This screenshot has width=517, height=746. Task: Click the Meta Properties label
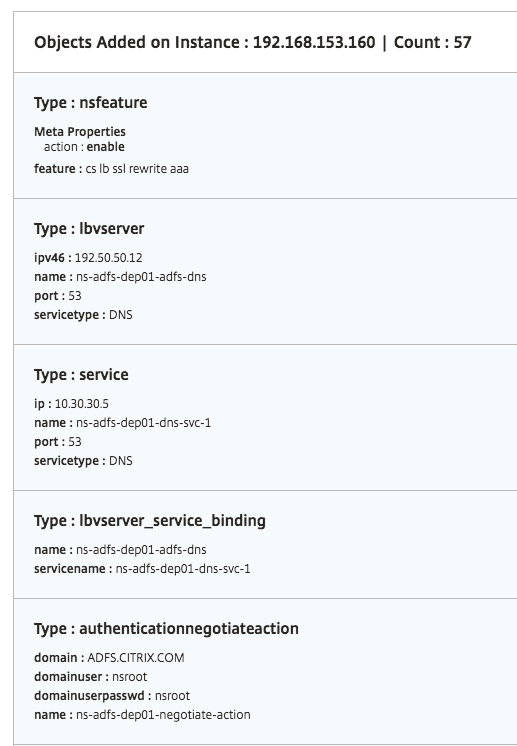pyautogui.click(x=80, y=131)
